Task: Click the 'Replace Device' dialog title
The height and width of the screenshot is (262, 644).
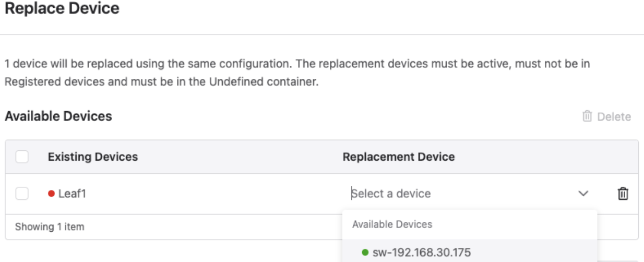Action: 62,8
